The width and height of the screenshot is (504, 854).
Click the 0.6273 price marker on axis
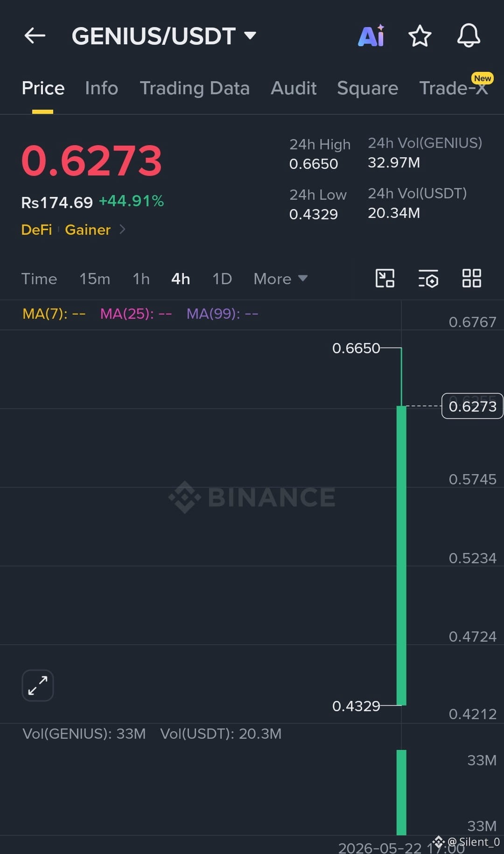(472, 406)
